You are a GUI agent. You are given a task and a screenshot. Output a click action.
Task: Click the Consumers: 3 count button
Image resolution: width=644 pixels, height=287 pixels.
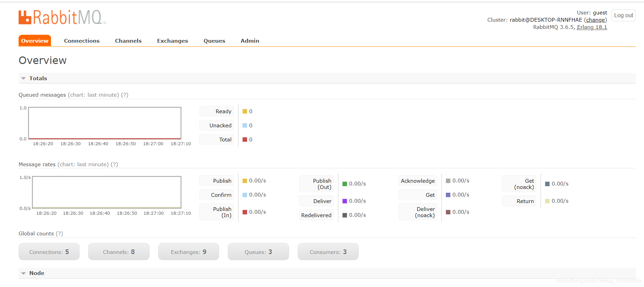(x=328, y=252)
